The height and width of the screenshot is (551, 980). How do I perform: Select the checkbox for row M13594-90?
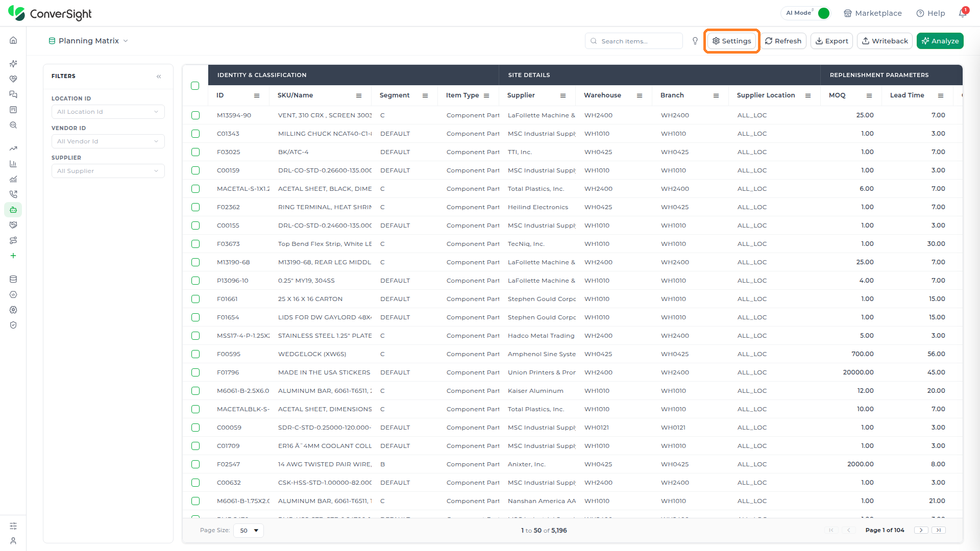[195, 115]
